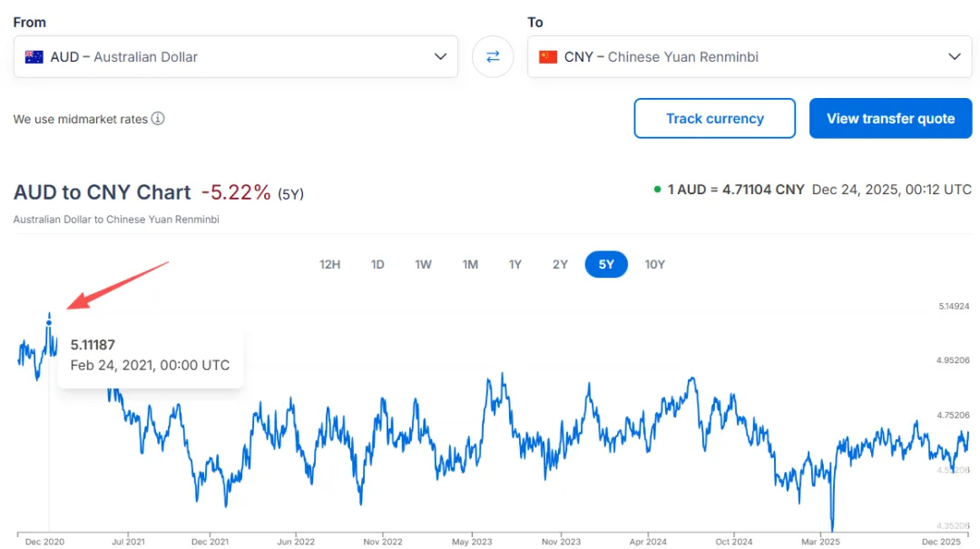Select the active 5Y range pill
Screen dimensions: 980x549
point(606,264)
